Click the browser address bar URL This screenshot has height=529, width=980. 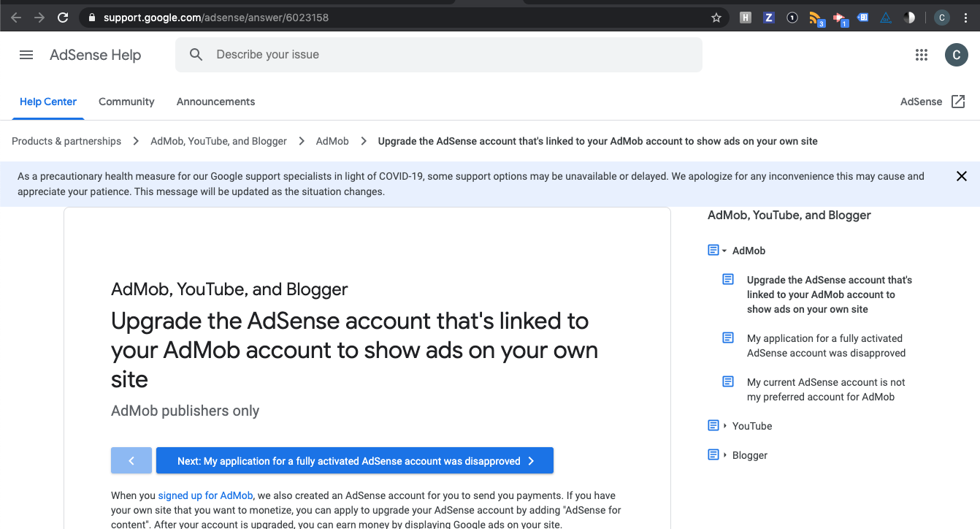216,18
